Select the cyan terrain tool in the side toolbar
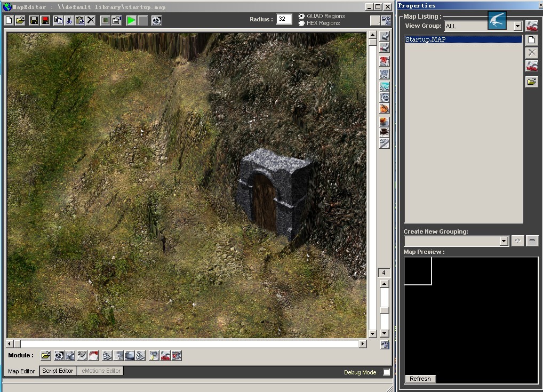Viewport: 543px width, 392px height. pos(385,86)
